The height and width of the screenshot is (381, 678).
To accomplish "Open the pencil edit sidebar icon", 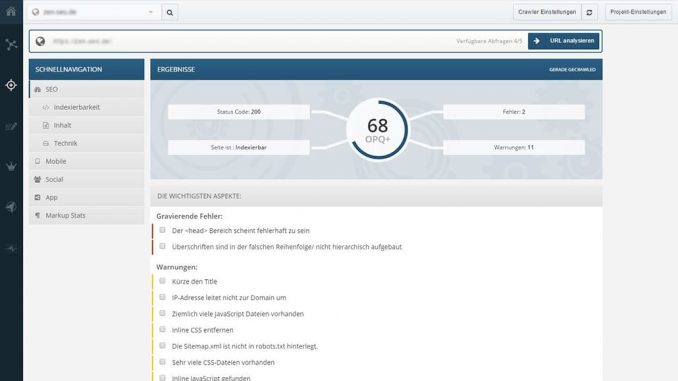I will click(x=11, y=126).
